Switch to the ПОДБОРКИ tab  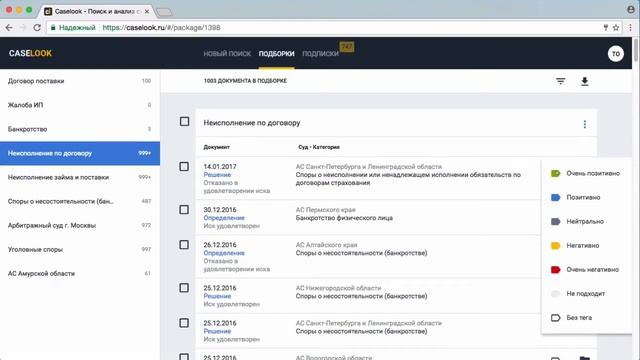coord(276,53)
